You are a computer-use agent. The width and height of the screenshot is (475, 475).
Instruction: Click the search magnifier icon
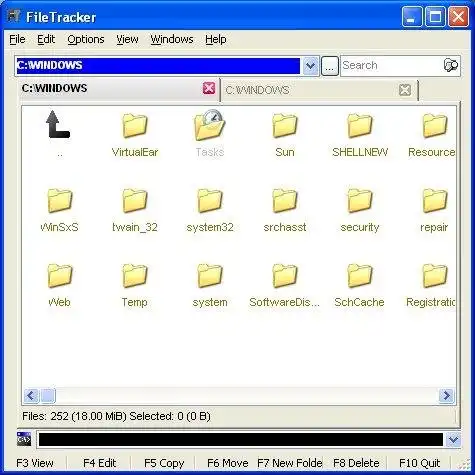click(451, 65)
